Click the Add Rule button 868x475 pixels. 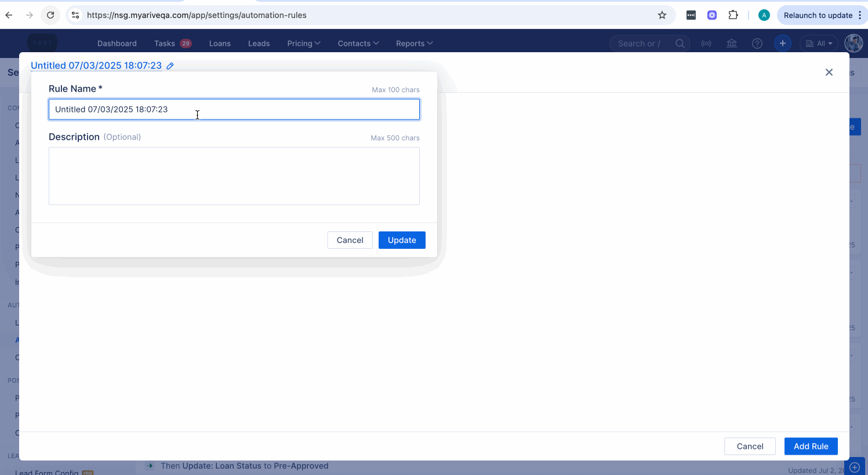(811, 446)
